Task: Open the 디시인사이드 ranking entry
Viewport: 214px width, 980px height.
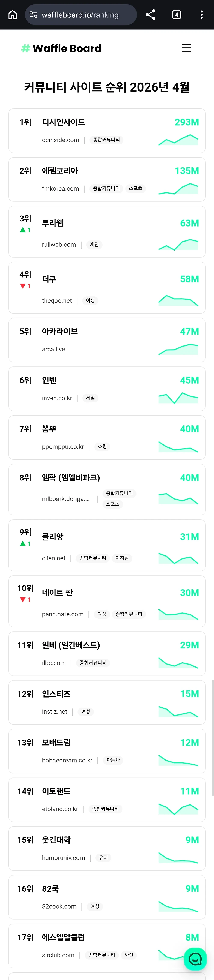Action: (64, 122)
